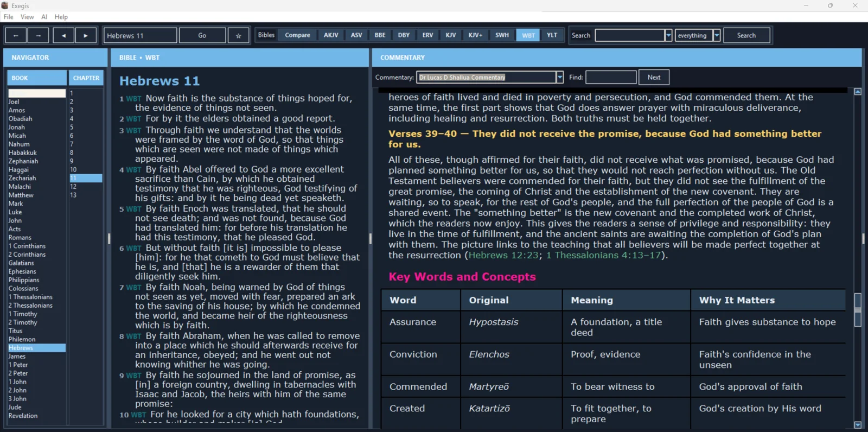Switch to the ASV translation
The image size is (868, 432).
[x=356, y=35]
